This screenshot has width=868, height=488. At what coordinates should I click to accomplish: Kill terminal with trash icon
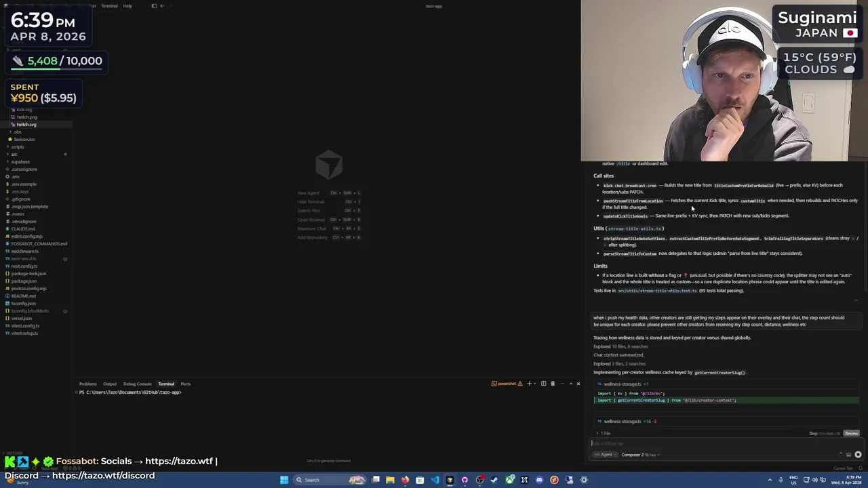click(553, 384)
